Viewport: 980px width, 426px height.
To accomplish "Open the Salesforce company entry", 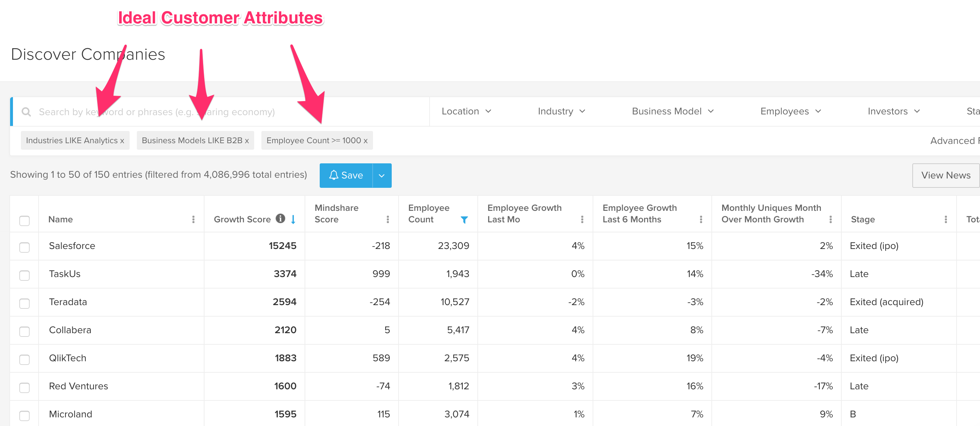I will click(x=72, y=246).
